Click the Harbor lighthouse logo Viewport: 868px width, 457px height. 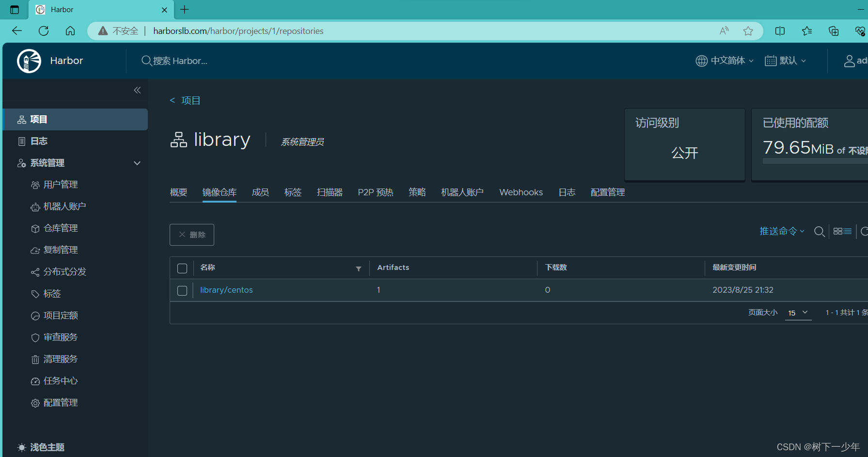(x=29, y=61)
